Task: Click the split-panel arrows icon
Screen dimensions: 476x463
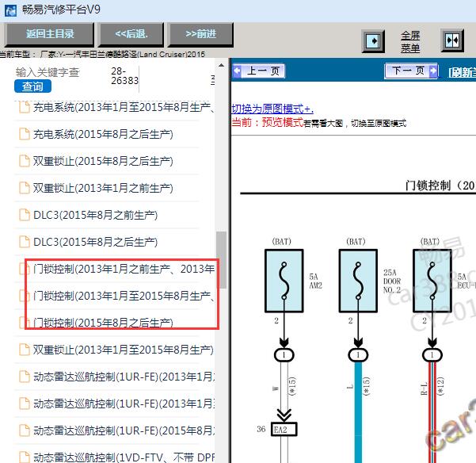Action: (x=452, y=40)
